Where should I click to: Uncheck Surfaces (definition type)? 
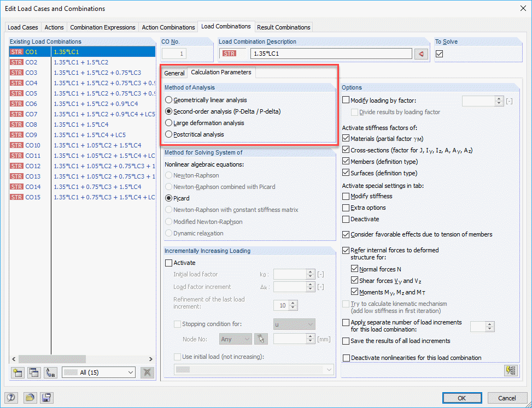tap(346, 173)
